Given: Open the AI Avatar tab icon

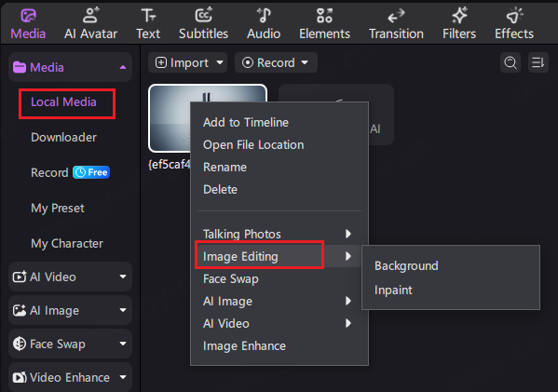Looking at the screenshot, I should (91, 15).
